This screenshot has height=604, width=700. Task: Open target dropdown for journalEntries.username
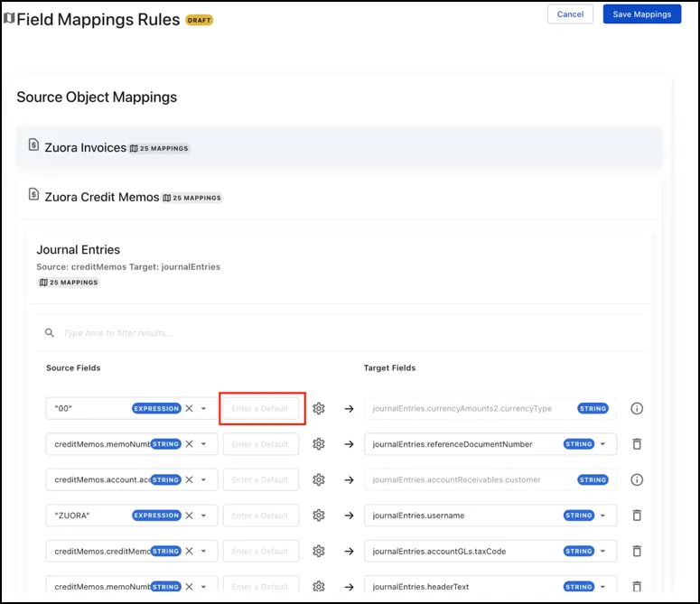(602, 516)
